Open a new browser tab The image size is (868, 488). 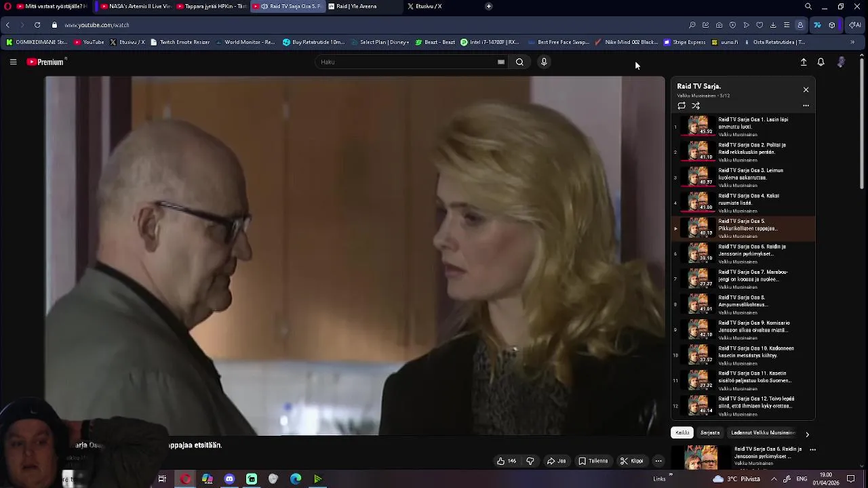pos(488,6)
